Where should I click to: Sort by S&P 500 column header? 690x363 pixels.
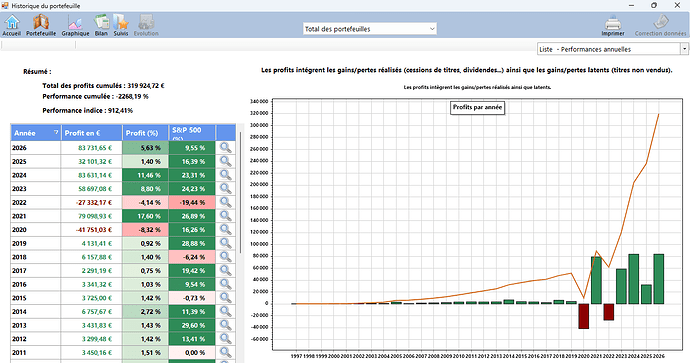pyautogui.click(x=192, y=133)
